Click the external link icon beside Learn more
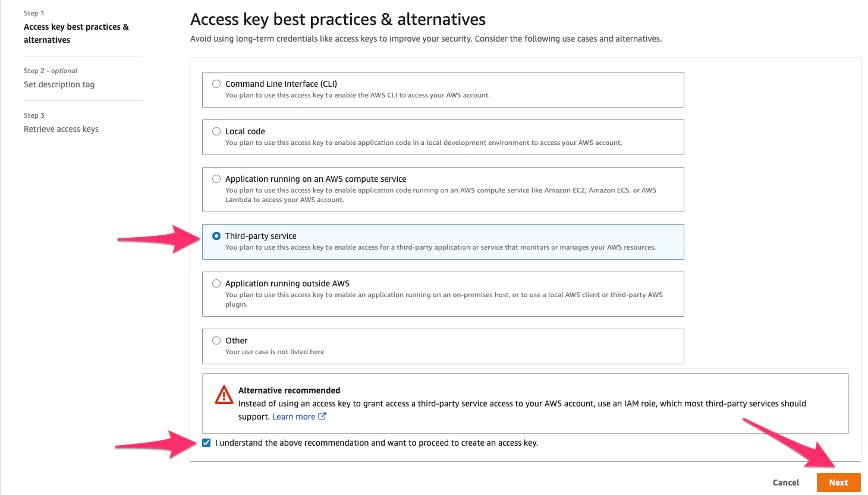 pyautogui.click(x=321, y=416)
